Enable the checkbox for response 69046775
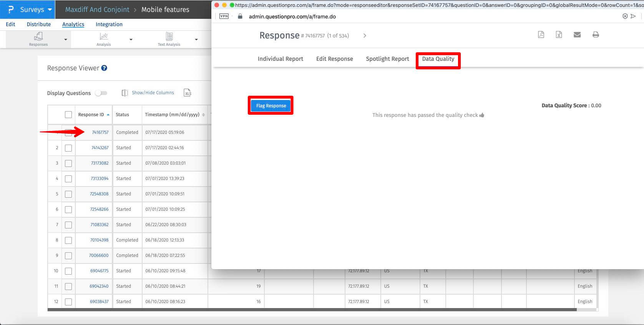Viewport: 644px width, 325px height. (x=68, y=271)
